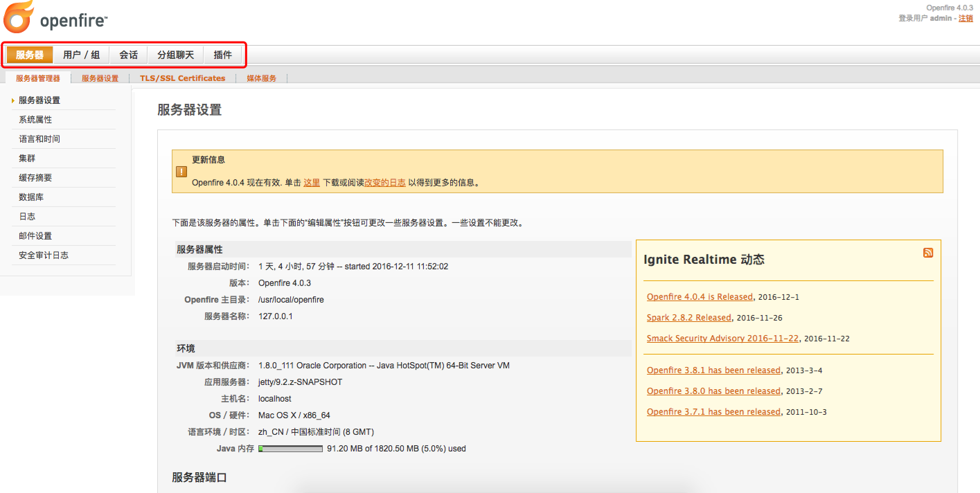Viewport: 980px width, 493px height.
Task: Open the 媒体服务 sub-tab
Action: (261, 78)
